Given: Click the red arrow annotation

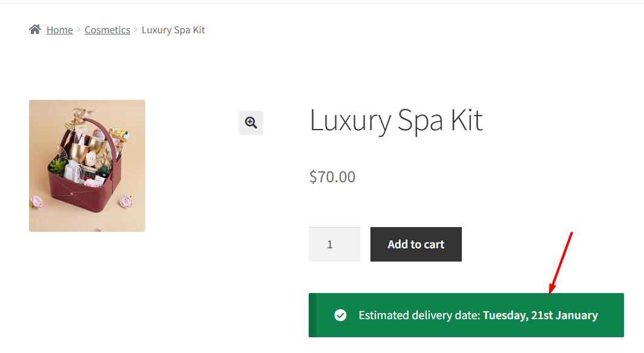Looking at the screenshot, I should click(x=560, y=262).
